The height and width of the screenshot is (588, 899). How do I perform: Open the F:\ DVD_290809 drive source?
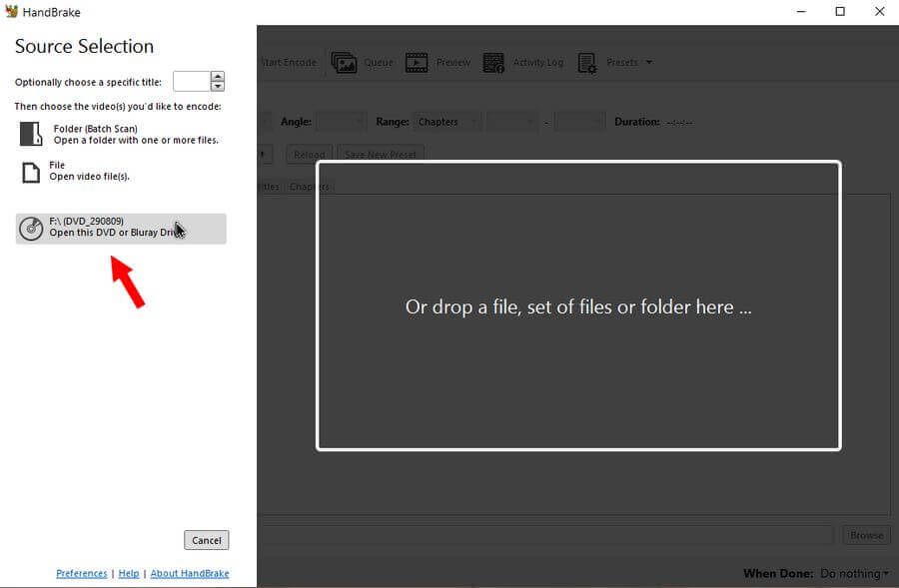point(121,229)
